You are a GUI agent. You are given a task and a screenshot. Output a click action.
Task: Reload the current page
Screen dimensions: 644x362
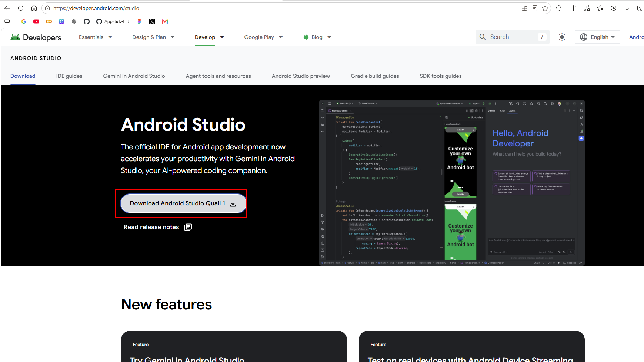click(21, 8)
